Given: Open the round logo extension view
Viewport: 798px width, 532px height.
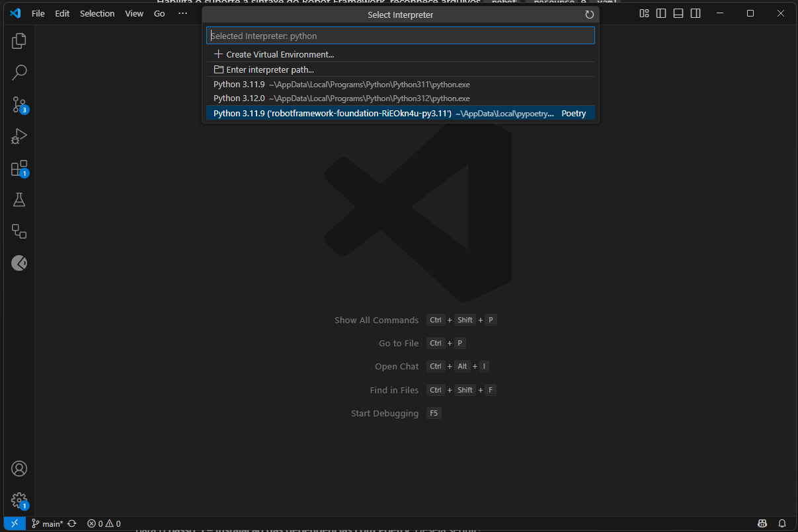Looking at the screenshot, I should click(x=19, y=263).
